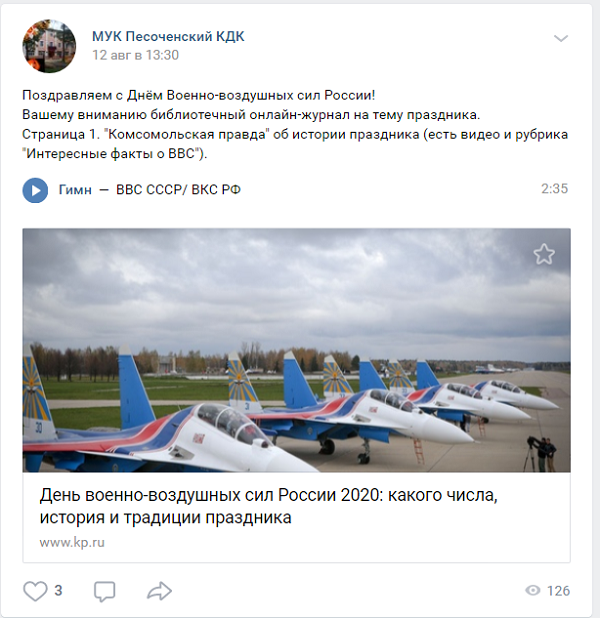Like the post with the heart icon
The image size is (600, 618).
tap(35, 591)
